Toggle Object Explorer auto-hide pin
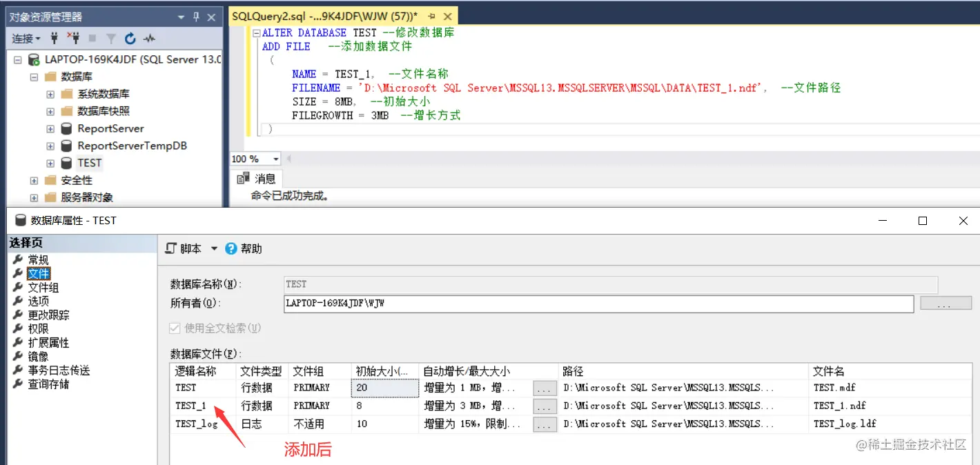 click(196, 17)
